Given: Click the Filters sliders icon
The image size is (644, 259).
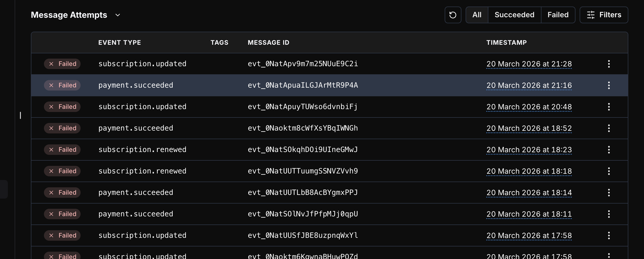Looking at the screenshot, I should click(x=590, y=15).
